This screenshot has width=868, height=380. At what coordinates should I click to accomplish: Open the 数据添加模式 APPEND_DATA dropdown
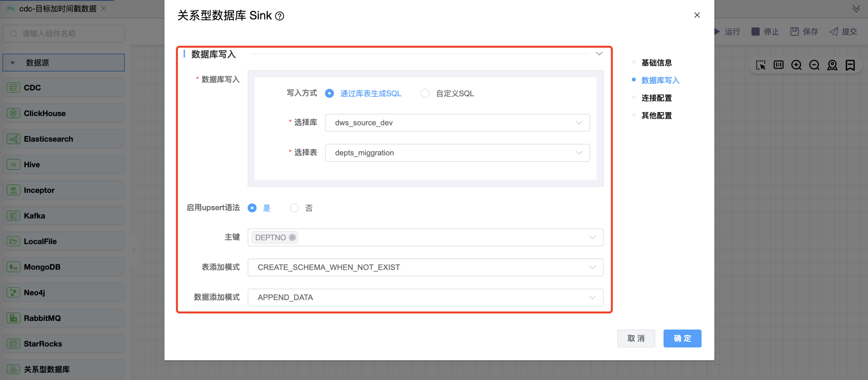425,297
